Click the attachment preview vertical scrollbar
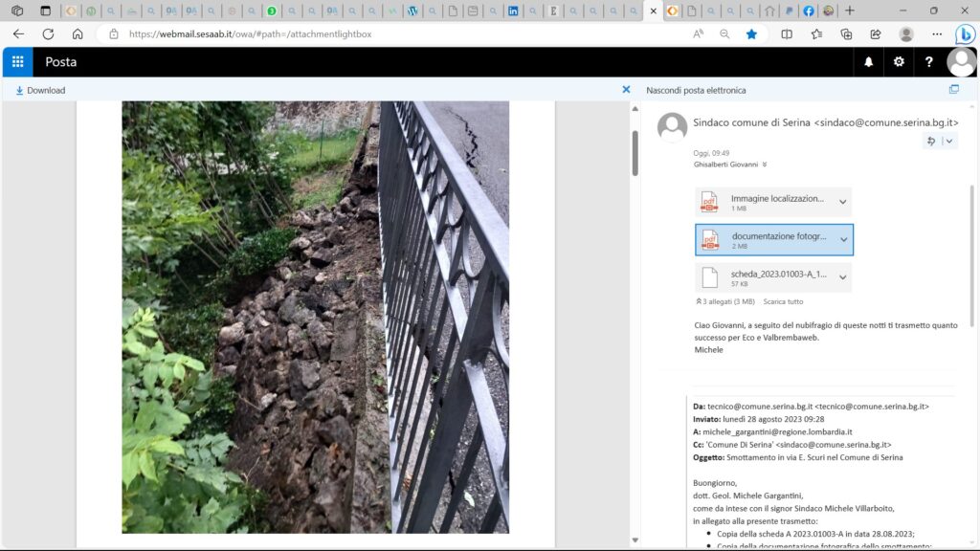Screen dimensions: 980x551 tap(635, 153)
